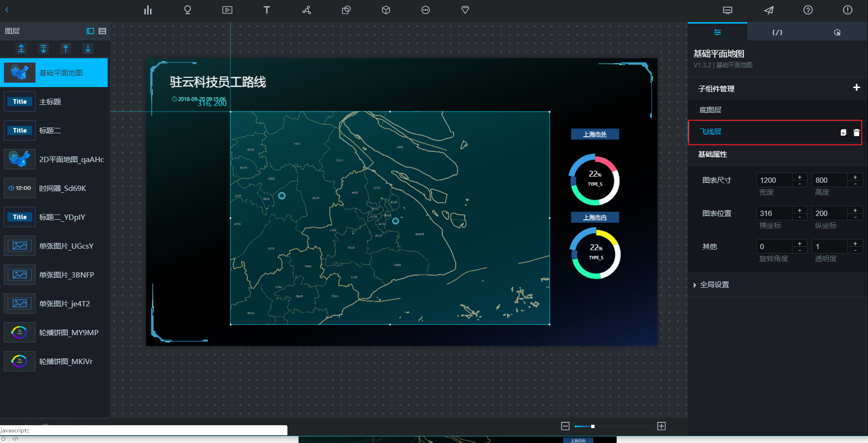Open the text components menu
The image size is (868, 443).
pos(267,10)
